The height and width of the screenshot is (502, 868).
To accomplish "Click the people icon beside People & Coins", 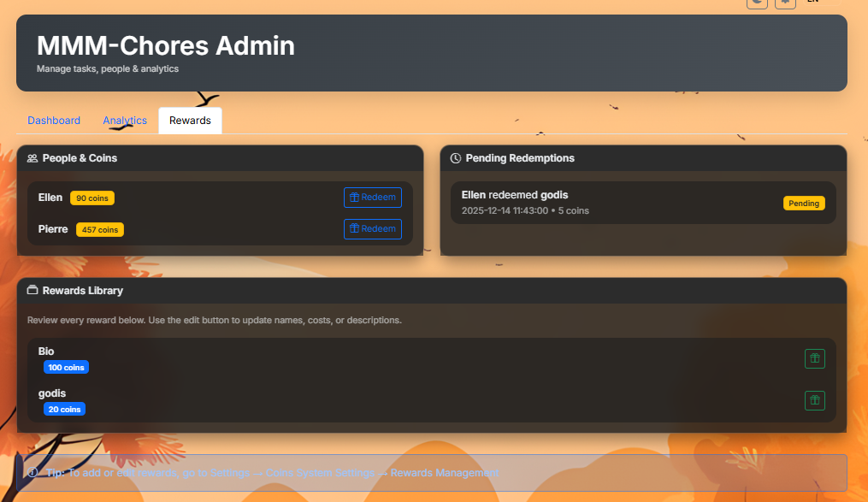I will 32,158.
